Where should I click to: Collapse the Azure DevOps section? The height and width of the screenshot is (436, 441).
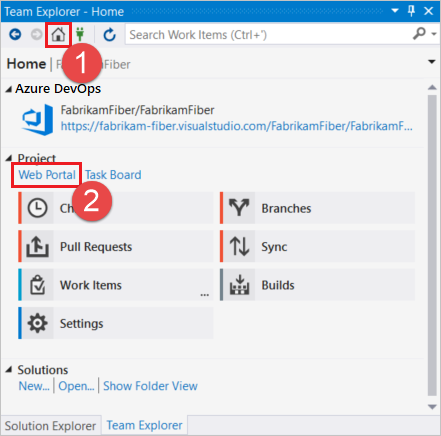point(9,89)
